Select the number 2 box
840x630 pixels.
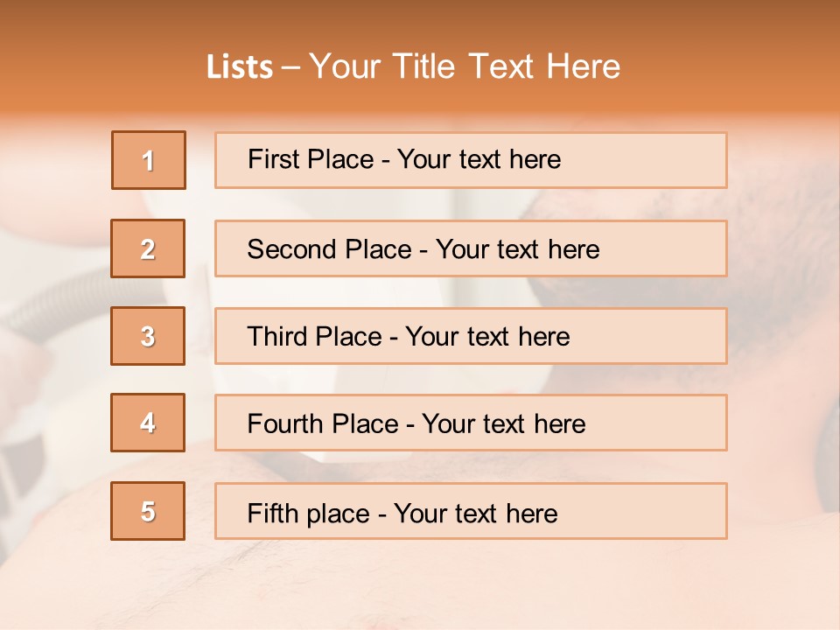tap(148, 248)
